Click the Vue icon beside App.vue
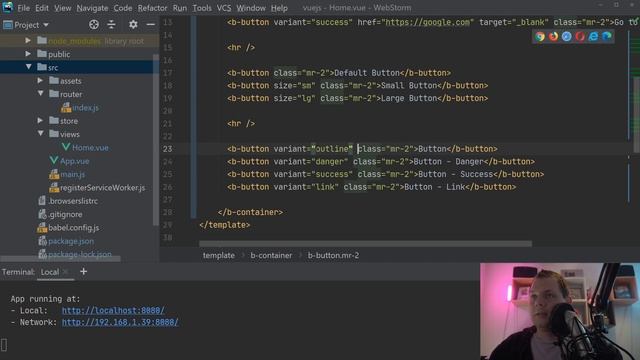 pos(53,160)
